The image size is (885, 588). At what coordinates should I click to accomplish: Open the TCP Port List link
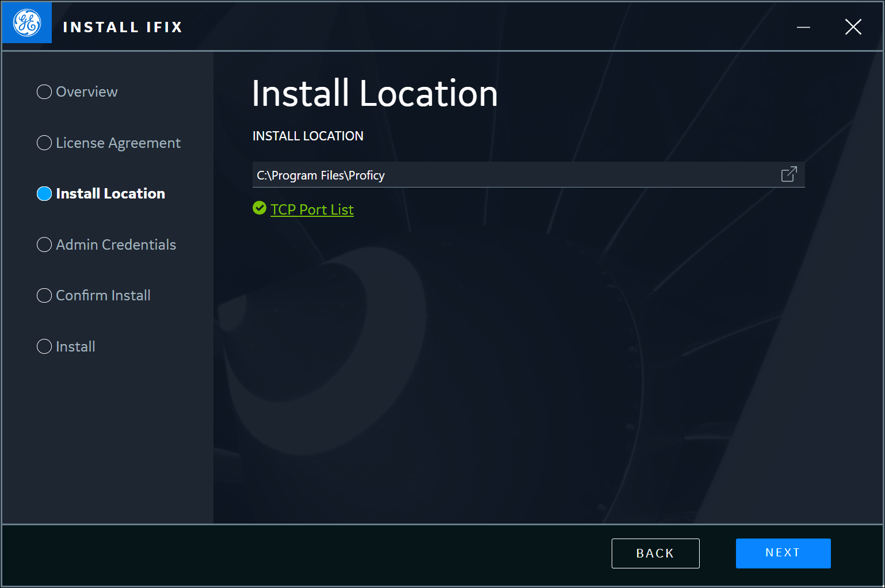pyautogui.click(x=312, y=209)
